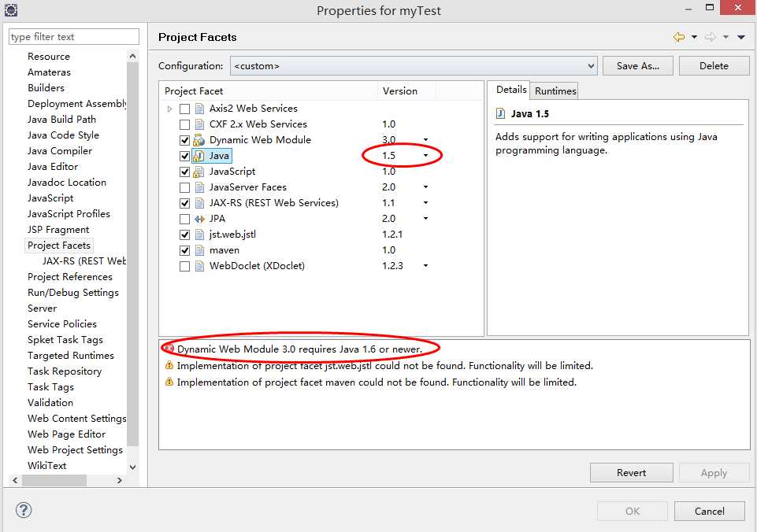Click the CXF 2.x Web Services document icon
Viewport: 757px width, 532px height.
(199, 124)
